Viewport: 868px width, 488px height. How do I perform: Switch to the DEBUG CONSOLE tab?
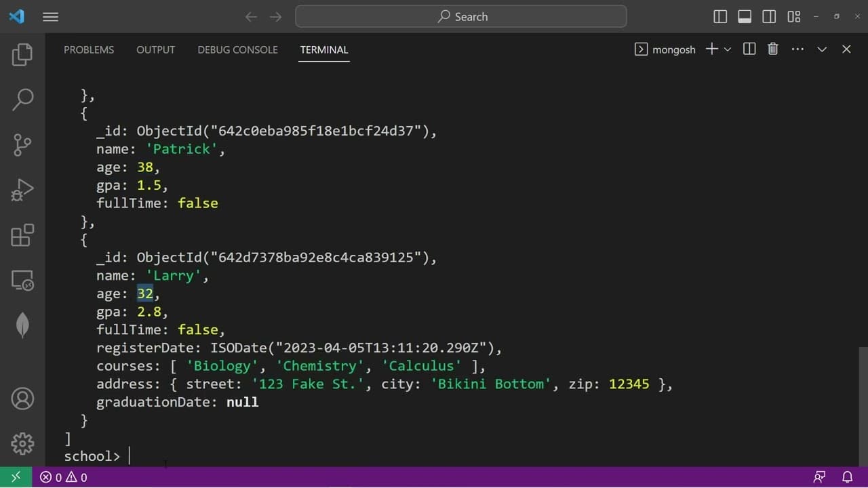click(237, 49)
